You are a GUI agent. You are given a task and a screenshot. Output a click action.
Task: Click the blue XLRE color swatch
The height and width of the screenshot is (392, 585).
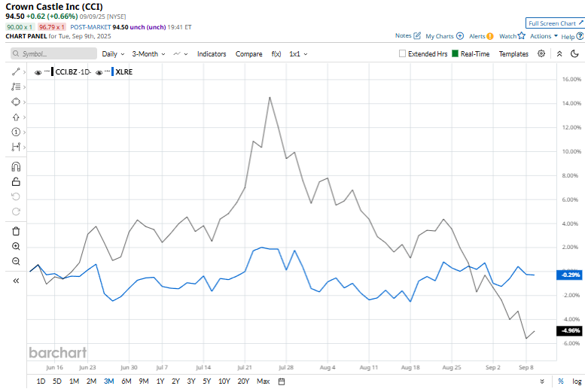[112, 71]
